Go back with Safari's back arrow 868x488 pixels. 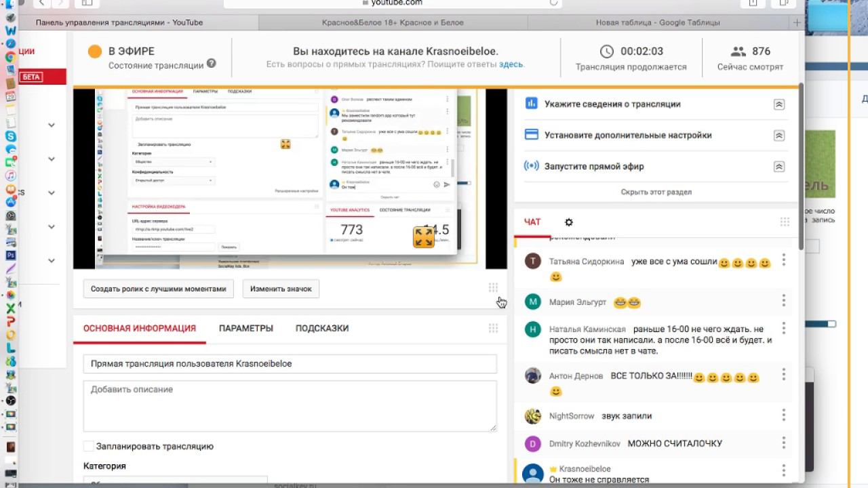(x=41, y=3)
